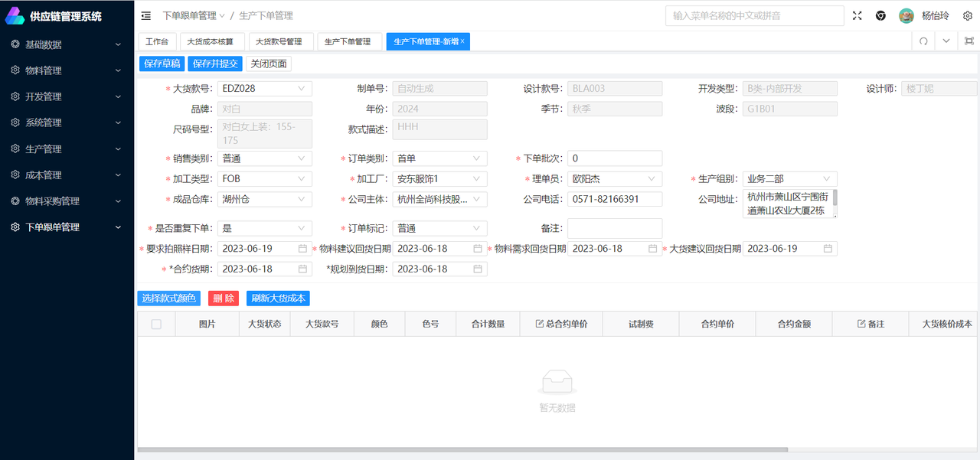Open the 成品仓库 dropdown showing 湖州仓
This screenshot has height=460, width=980.
(264, 200)
